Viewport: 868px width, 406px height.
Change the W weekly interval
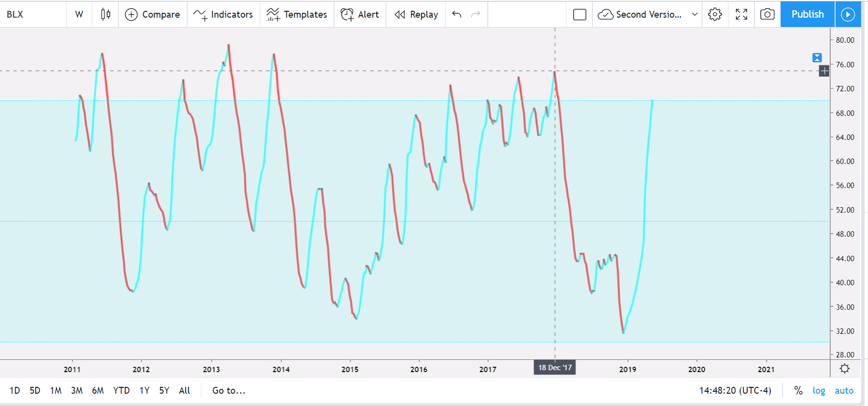[79, 14]
